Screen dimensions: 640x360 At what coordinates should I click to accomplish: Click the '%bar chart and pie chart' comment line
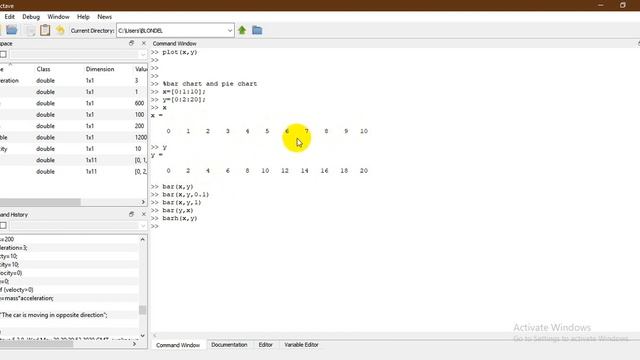tap(210, 84)
